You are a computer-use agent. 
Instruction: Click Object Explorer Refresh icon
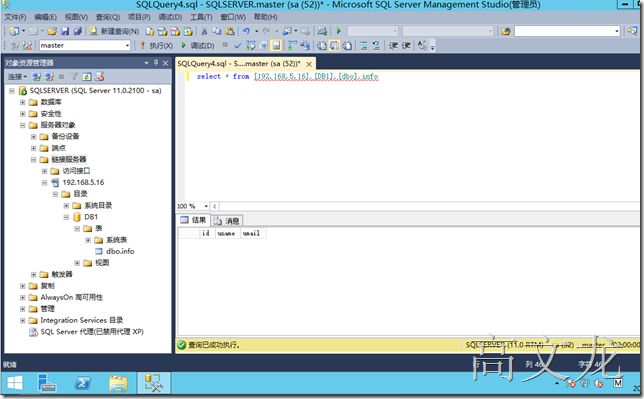pyautogui.click(x=87, y=76)
